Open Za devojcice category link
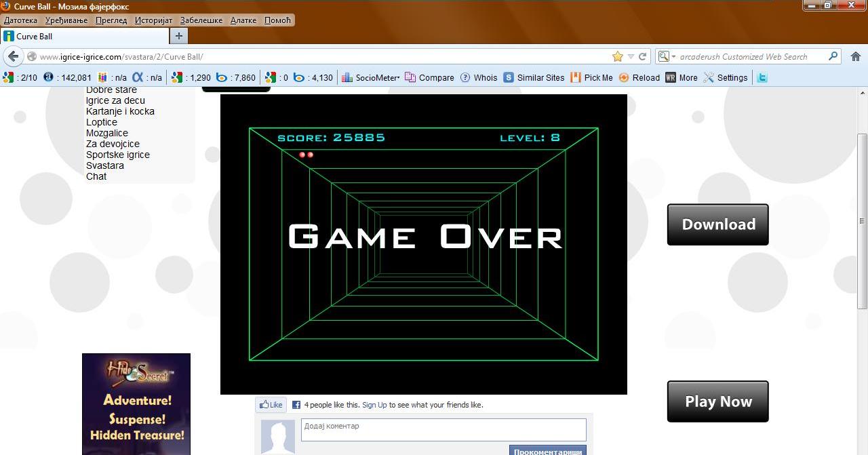The image size is (868, 455). pyautogui.click(x=113, y=144)
